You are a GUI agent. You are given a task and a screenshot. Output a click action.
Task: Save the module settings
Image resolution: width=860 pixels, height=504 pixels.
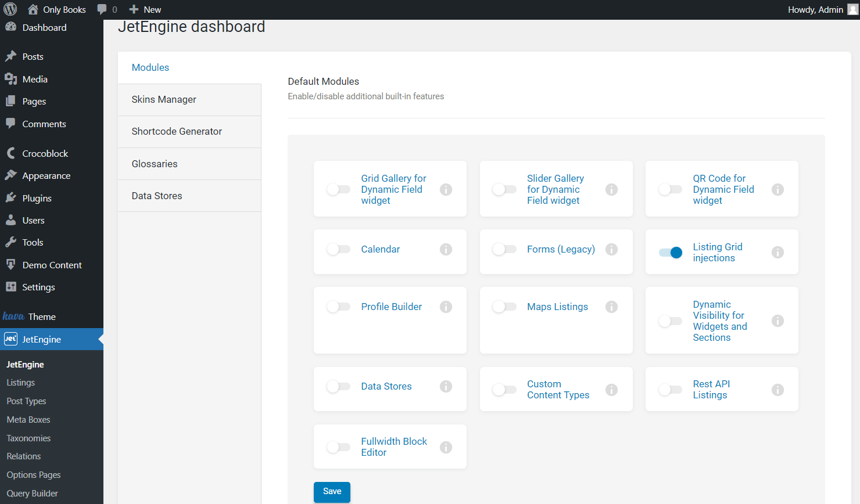pyautogui.click(x=332, y=492)
